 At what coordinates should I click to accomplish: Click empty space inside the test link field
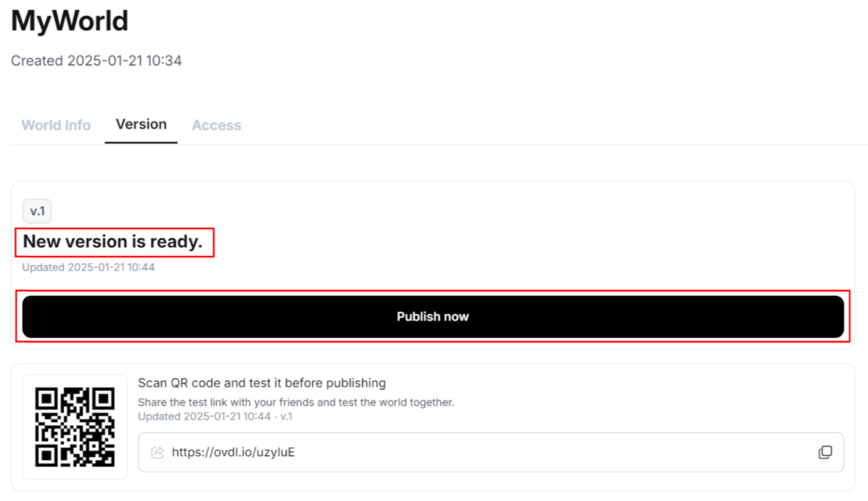(x=545, y=452)
